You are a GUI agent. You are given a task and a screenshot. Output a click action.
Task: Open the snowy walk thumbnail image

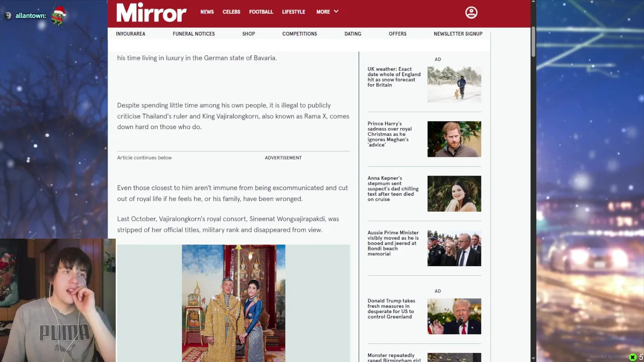454,84
